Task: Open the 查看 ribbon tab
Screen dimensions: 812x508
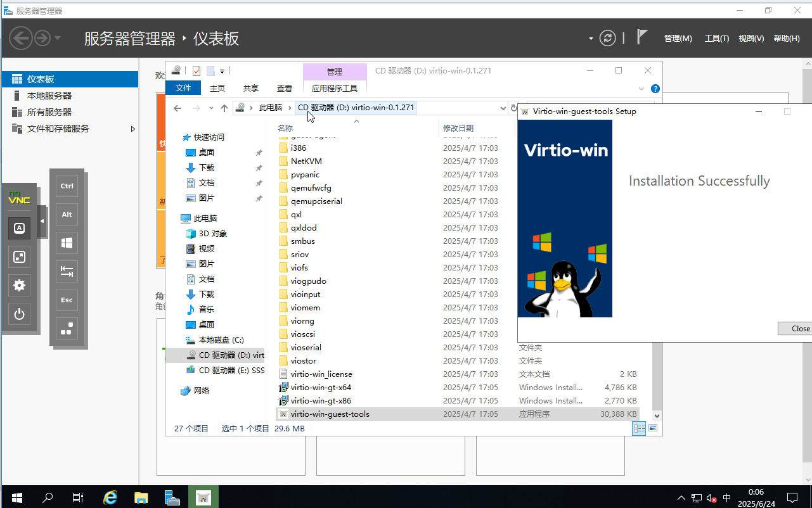Action: [285, 89]
